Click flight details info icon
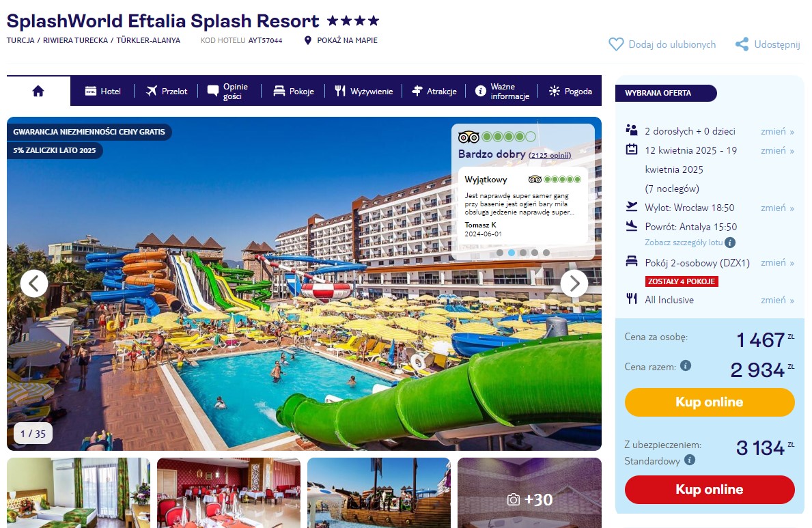This screenshot has height=528, width=812. pyautogui.click(x=729, y=242)
